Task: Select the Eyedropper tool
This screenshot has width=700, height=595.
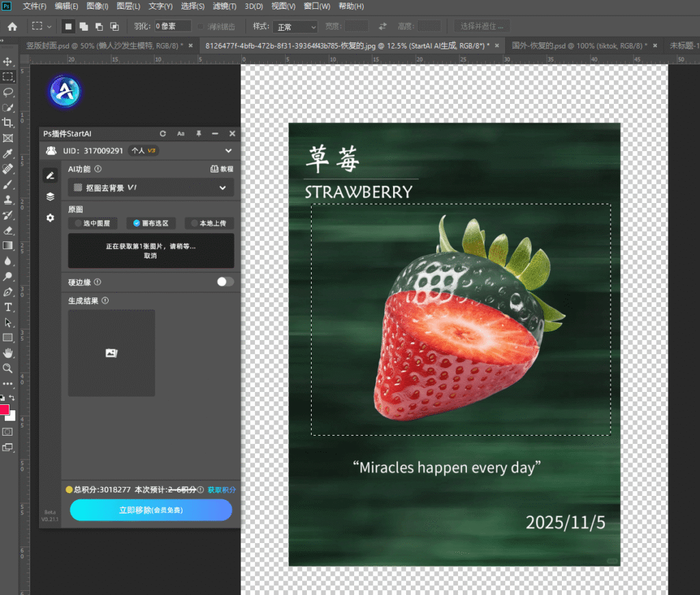Action: (8, 153)
